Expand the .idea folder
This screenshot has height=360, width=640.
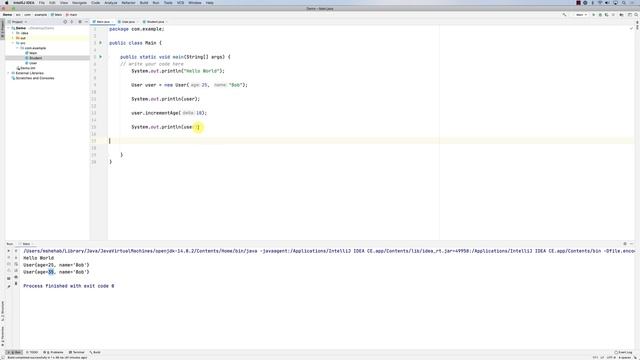pos(13,33)
